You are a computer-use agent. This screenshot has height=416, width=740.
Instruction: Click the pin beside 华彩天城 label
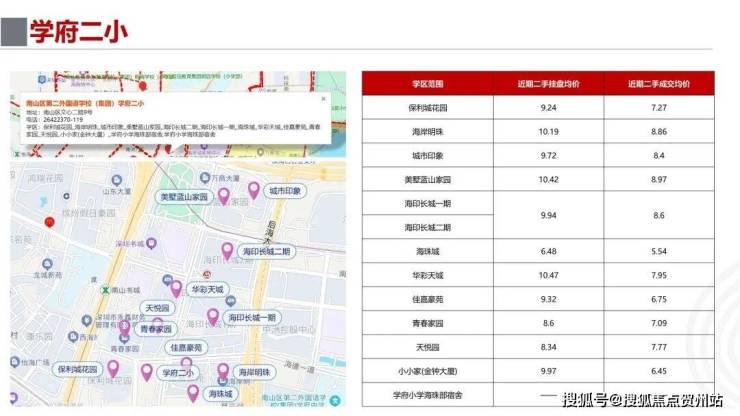coord(176,289)
